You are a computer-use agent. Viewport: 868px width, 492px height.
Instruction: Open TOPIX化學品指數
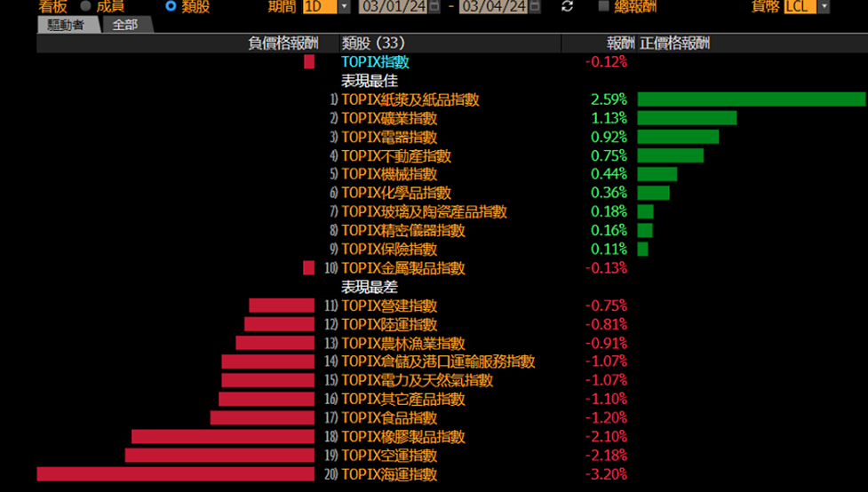point(396,193)
